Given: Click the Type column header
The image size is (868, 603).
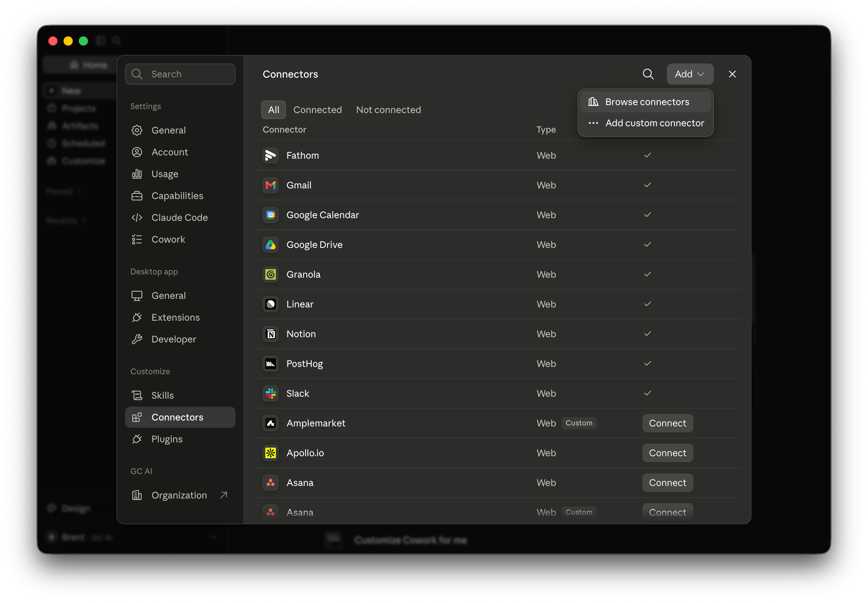Looking at the screenshot, I should (x=546, y=130).
